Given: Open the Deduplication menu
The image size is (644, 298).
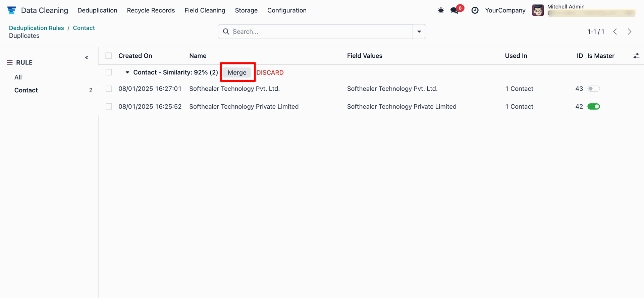Looking at the screenshot, I should 97,10.
